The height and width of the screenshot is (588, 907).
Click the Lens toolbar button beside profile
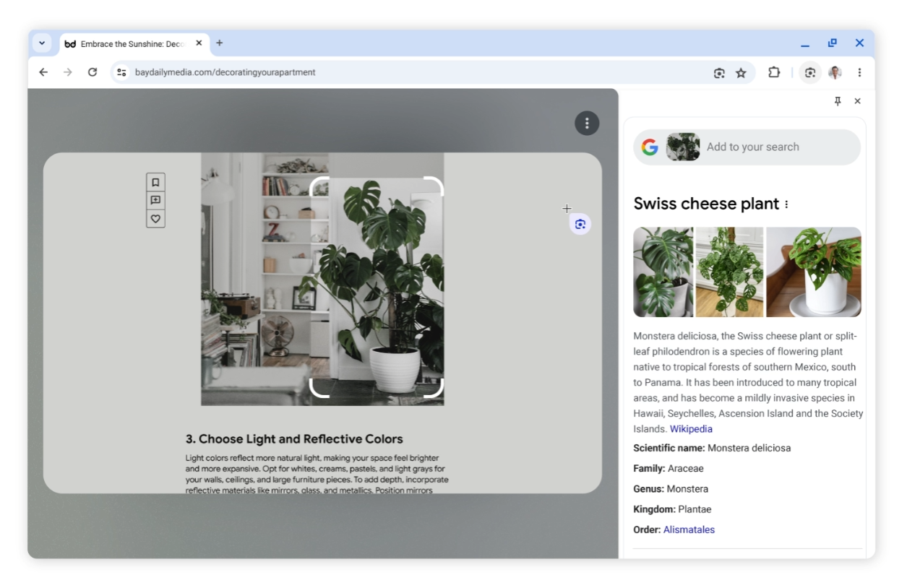[x=810, y=72]
